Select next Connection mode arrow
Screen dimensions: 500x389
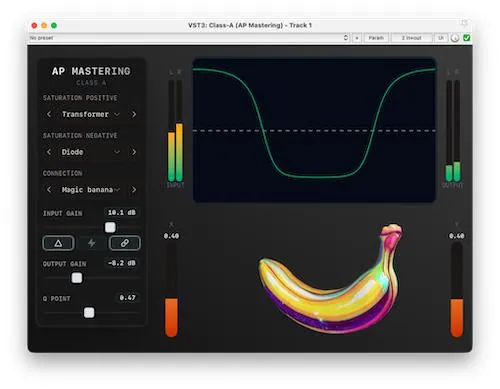coord(134,190)
